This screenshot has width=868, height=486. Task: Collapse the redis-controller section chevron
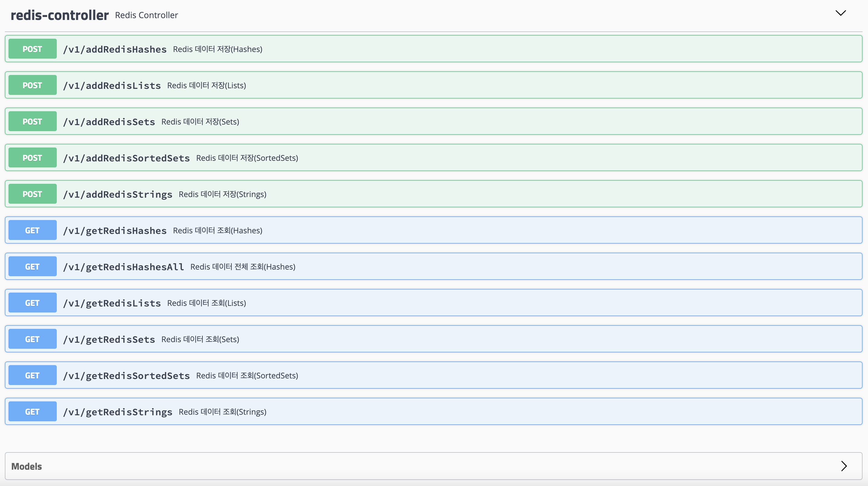pos(841,13)
